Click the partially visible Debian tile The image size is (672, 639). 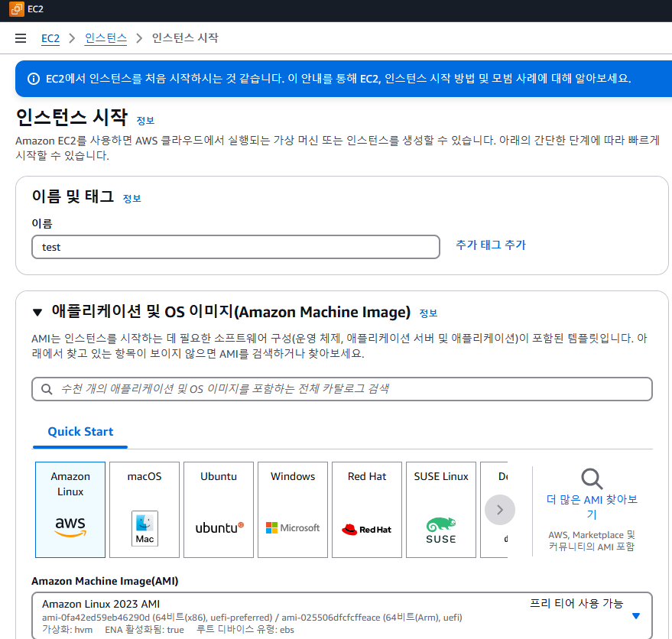pyautogui.click(x=494, y=510)
